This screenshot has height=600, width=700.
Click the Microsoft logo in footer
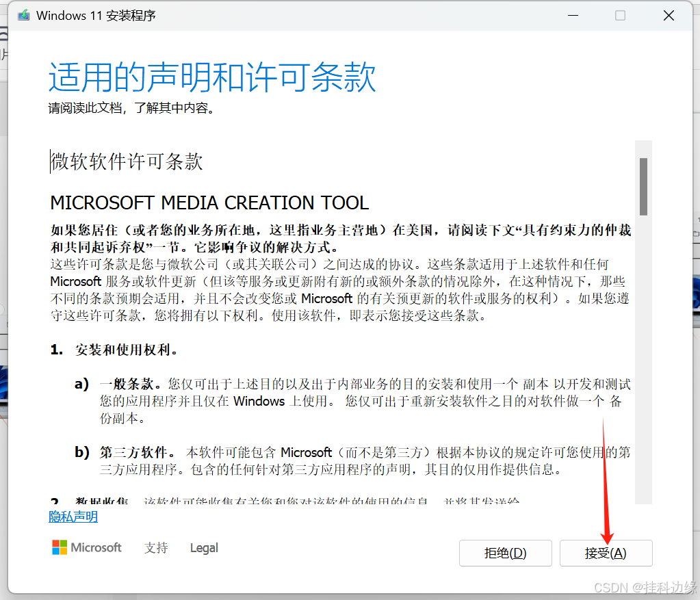click(x=87, y=547)
